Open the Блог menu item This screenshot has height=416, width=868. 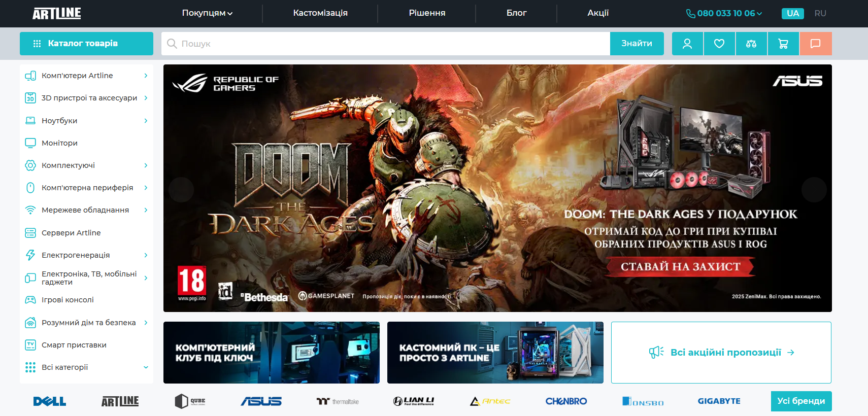(x=516, y=13)
